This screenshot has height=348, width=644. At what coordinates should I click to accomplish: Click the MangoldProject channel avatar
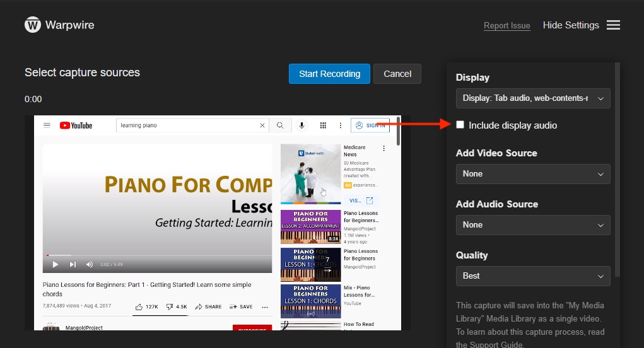51,327
